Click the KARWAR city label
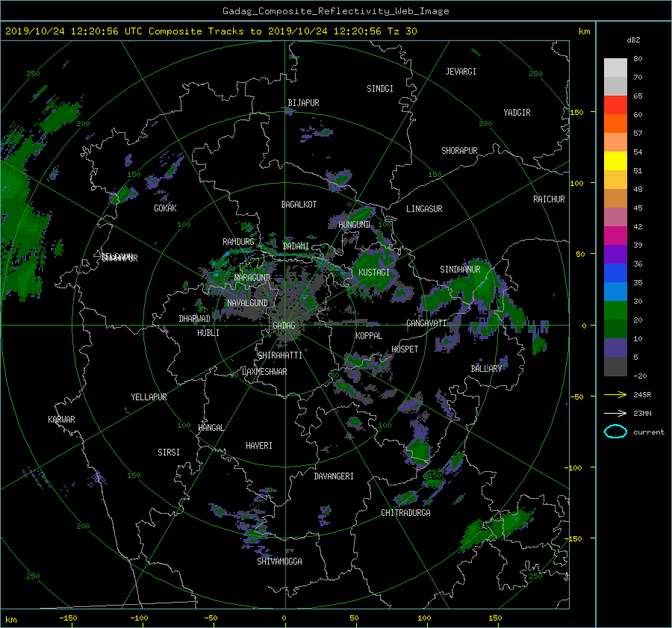Image resolution: width=672 pixels, height=628 pixels. 61,419
